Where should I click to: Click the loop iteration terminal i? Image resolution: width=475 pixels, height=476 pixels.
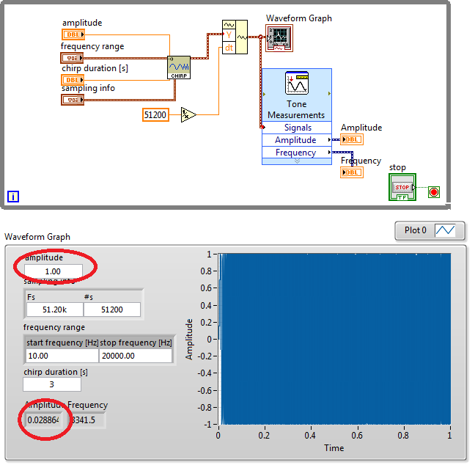(13, 197)
